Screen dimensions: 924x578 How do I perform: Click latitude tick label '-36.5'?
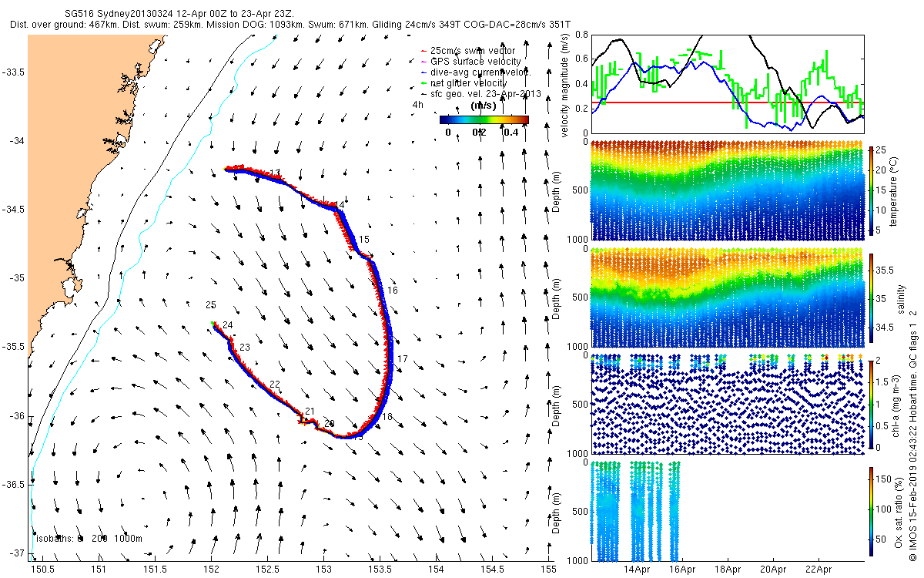pos(12,484)
